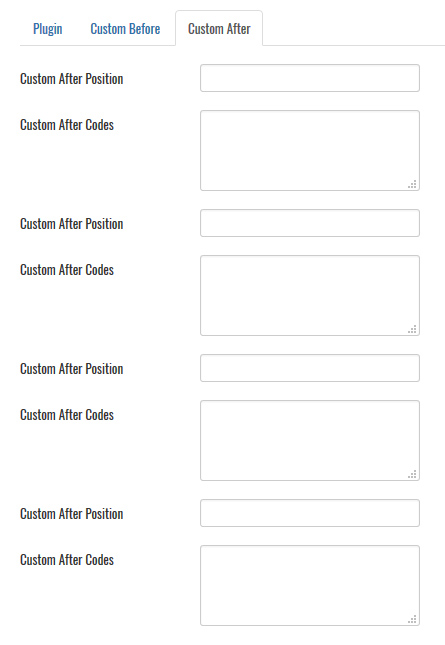Click the first Custom After Codes label

(x=67, y=125)
